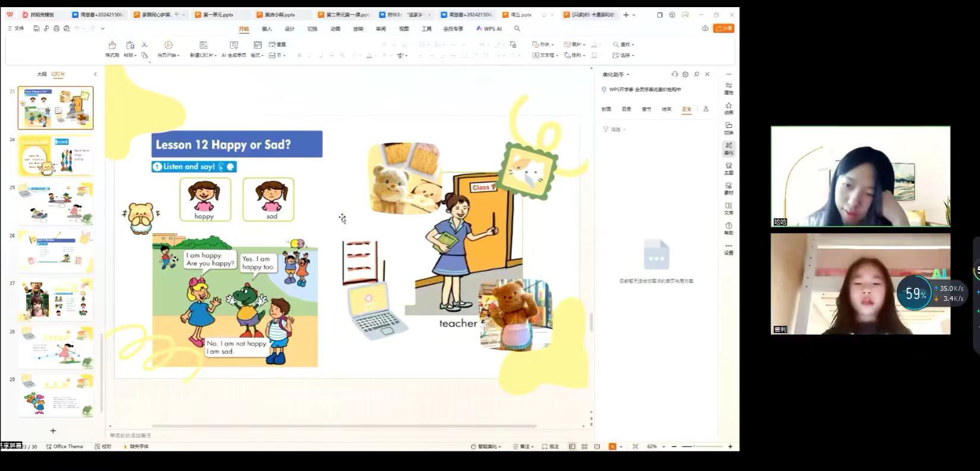The height and width of the screenshot is (471, 980).
Task: Click the 新建幻灯片 (New Slide) ribbon icon
Action: (x=203, y=45)
